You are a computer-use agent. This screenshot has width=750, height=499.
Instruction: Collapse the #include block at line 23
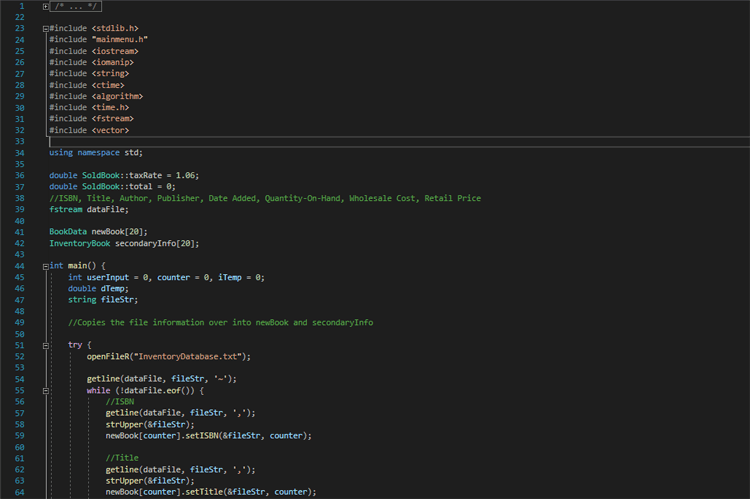[46, 28]
